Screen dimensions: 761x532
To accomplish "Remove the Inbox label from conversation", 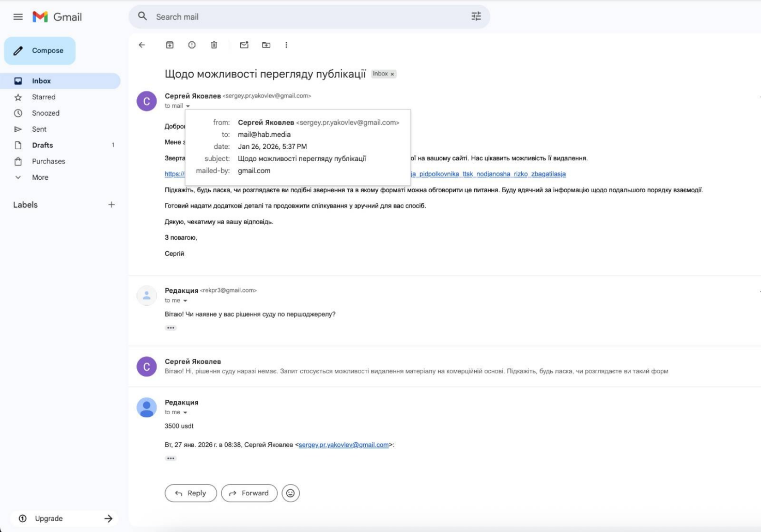I will click(392, 74).
